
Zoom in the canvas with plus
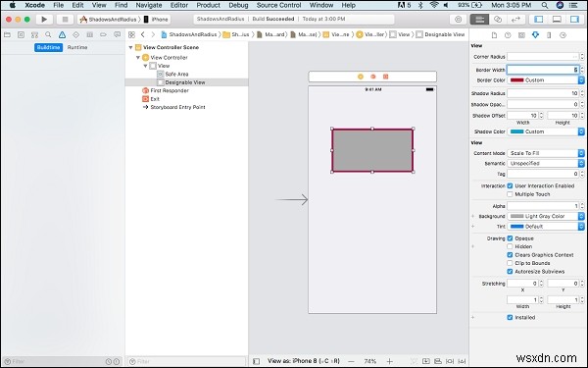point(390,361)
